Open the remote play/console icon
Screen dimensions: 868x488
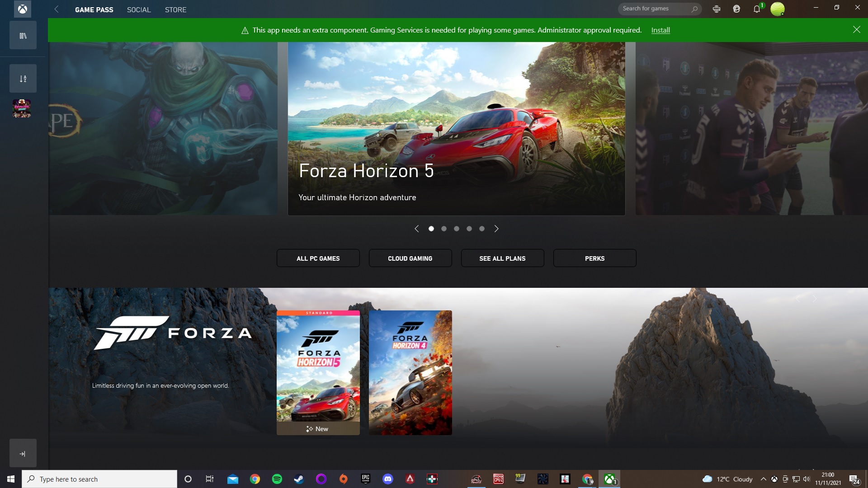point(717,9)
